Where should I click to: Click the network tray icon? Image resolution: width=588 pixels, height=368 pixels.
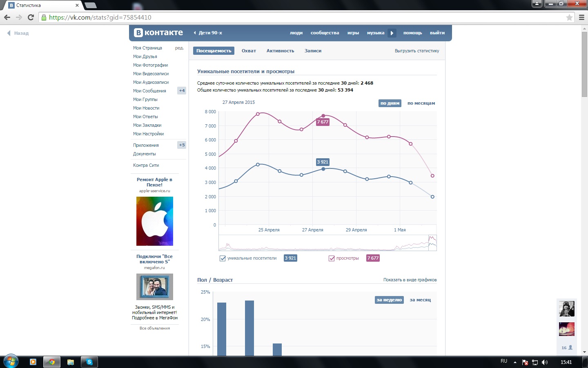point(535,362)
